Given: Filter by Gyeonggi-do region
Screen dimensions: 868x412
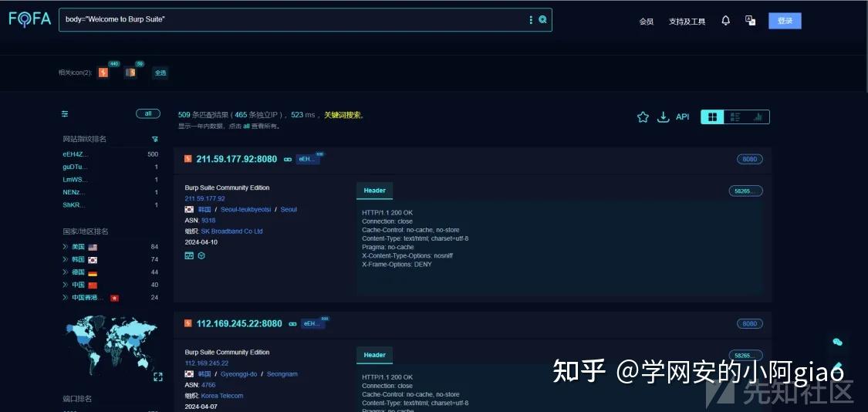Looking at the screenshot, I should coord(238,373).
